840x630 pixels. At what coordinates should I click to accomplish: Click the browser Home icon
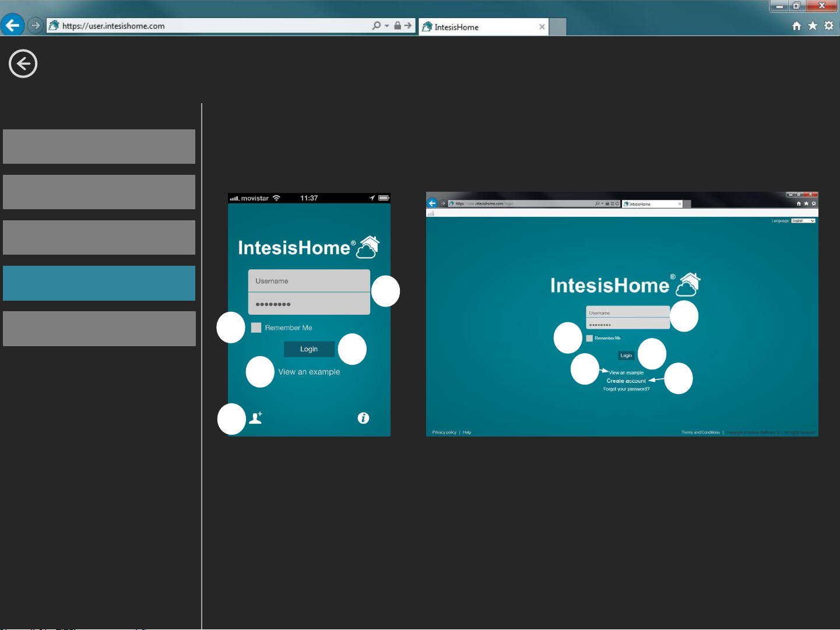pos(797,26)
